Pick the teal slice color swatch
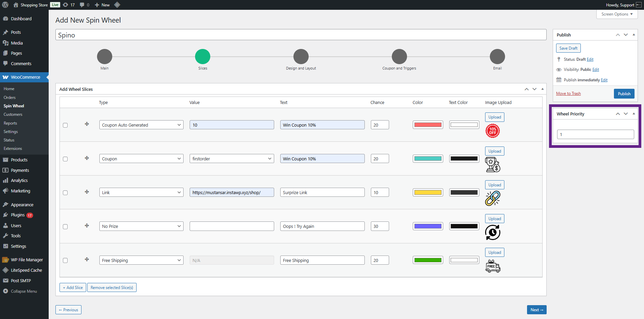The image size is (644, 319). [x=428, y=159]
